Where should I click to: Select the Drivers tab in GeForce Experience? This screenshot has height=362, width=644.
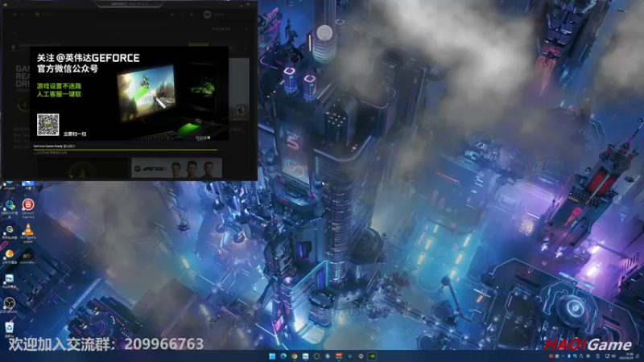(45, 14)
